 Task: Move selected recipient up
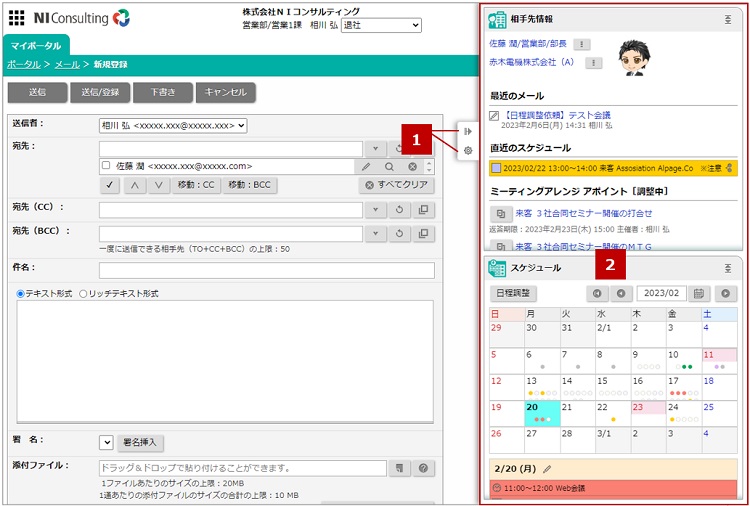(135, 185)
